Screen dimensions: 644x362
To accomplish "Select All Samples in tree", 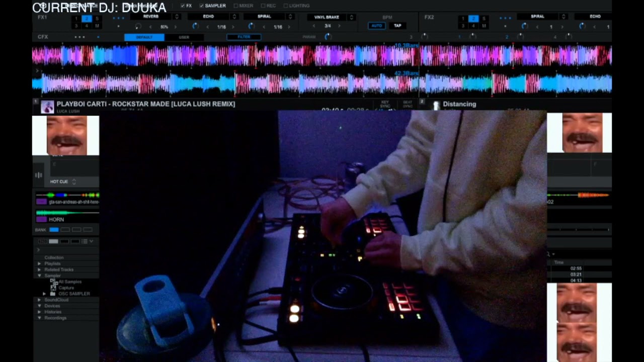I will pos(70,282).
